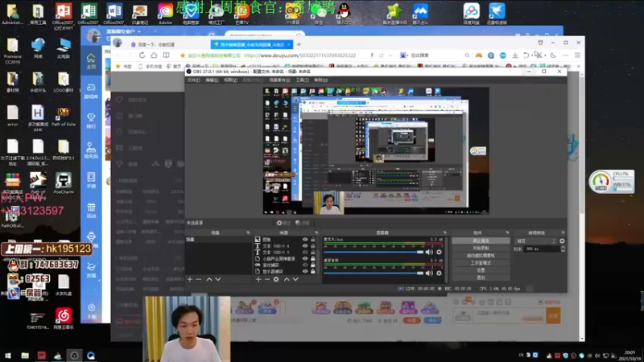The height and width of the screenshot is (362, 644).
Task: Open the 文件(F) menu in OBS
Action: (x=194, y=80)
